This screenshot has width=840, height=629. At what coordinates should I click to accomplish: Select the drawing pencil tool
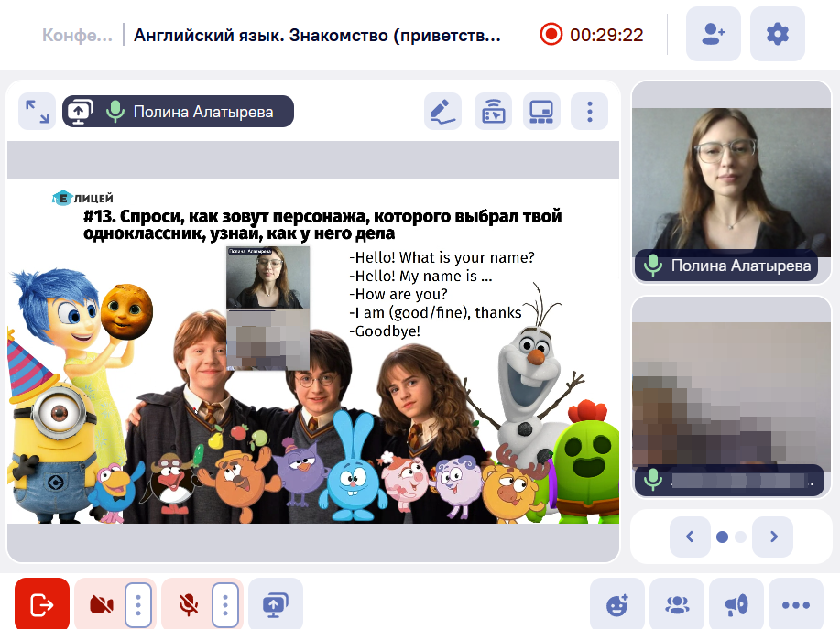[442, 112]
